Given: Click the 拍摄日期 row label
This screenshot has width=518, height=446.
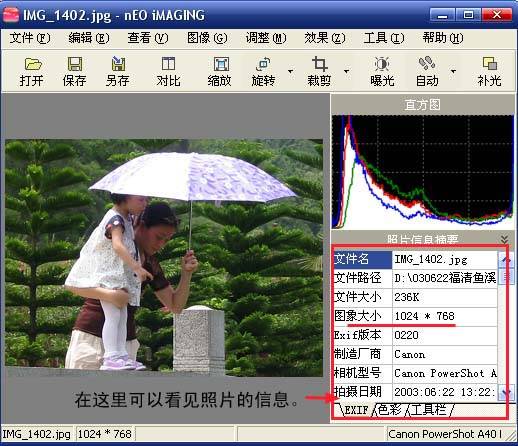Looking at the screenshot, I should (363, 392).
